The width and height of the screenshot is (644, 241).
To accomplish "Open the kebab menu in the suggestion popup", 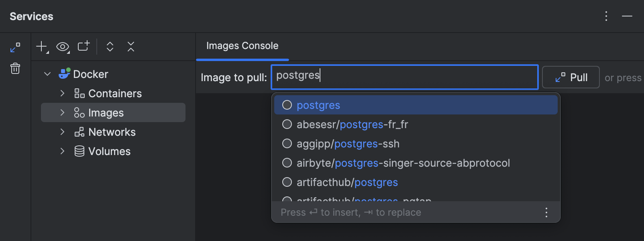I will [x=546, y=212].
